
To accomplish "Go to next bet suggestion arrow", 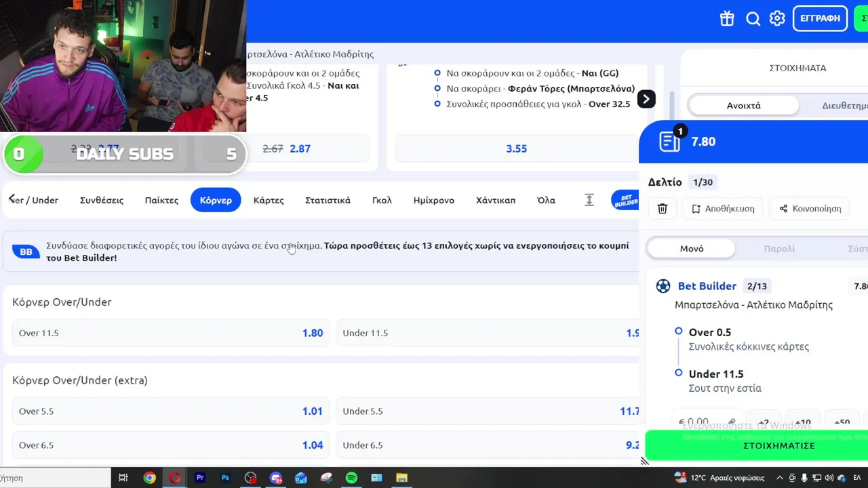I will click(646, 99).
